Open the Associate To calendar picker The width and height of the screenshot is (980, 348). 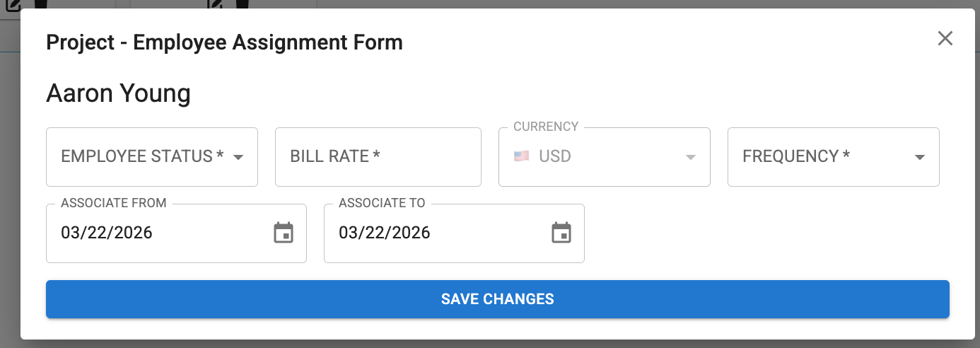(x=561, y=233)
